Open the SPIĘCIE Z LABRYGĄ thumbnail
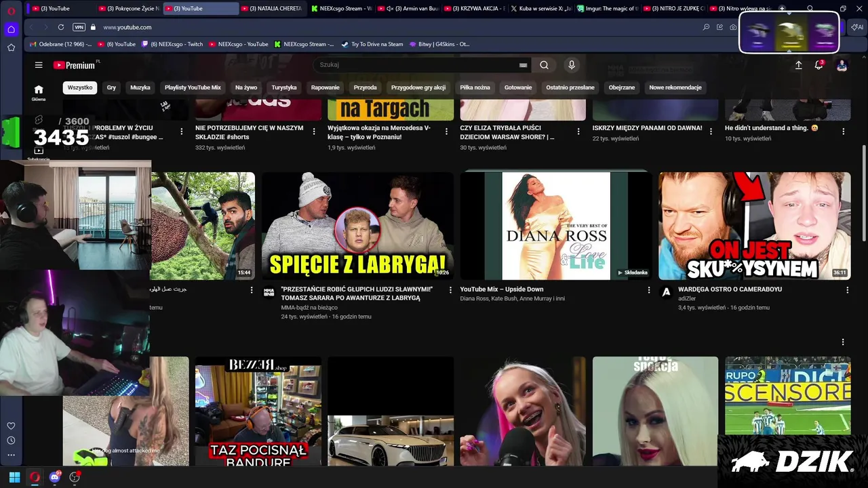 (x=357, y=226)
